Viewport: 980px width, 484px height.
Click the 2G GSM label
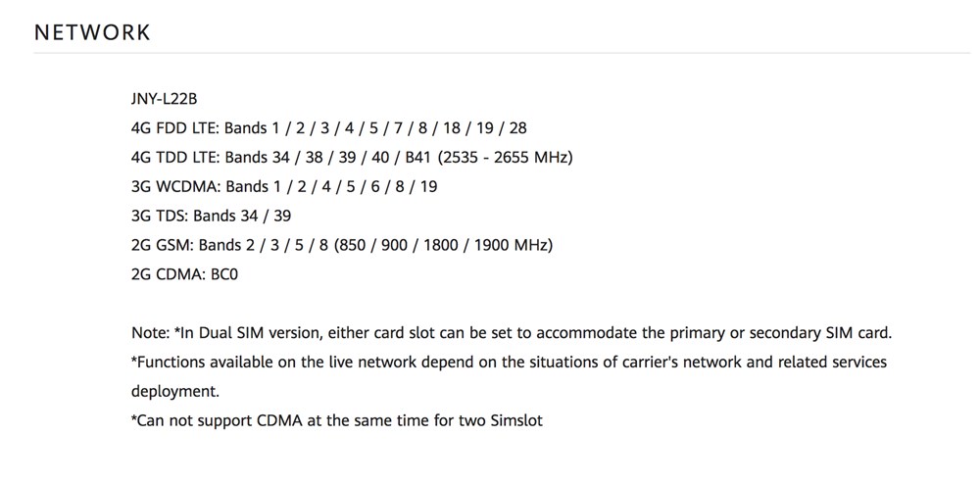point(162,245)
